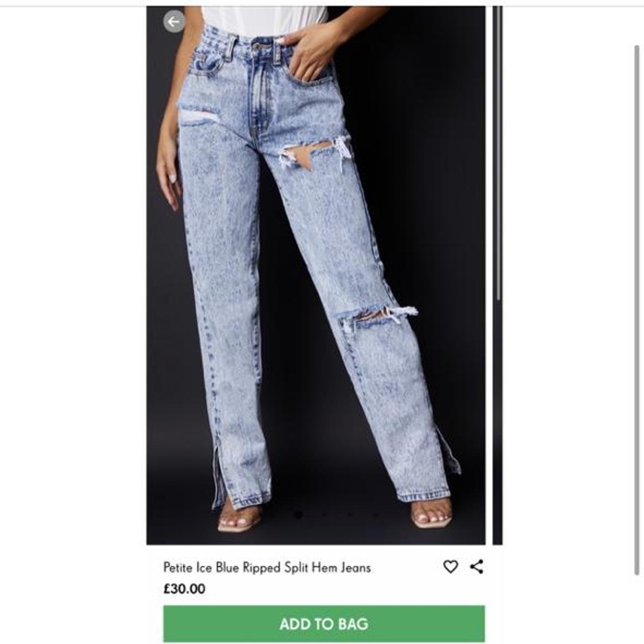
Task: Tap the ripped knee on the jeans photo
Action: [376, 317]
